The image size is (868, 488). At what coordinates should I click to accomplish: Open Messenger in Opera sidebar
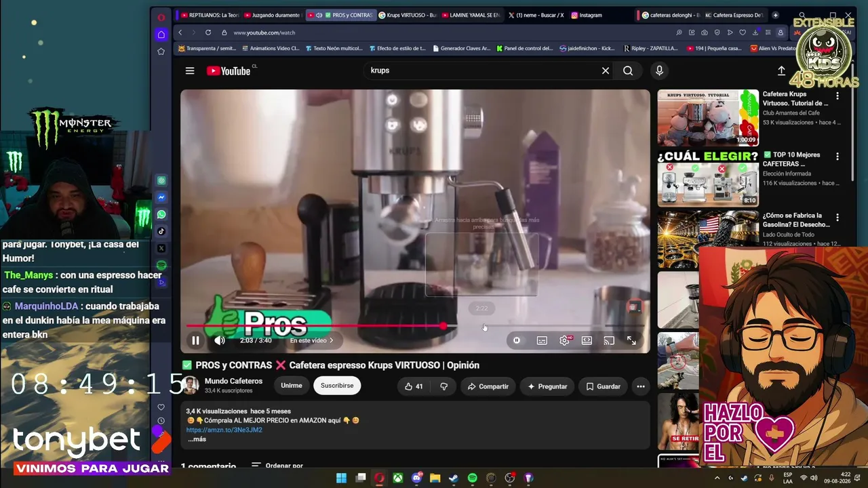(161, 198)
